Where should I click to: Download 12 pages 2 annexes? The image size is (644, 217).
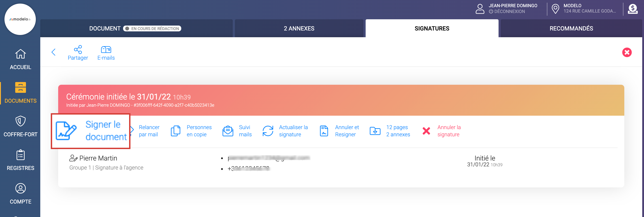[375, 131]
